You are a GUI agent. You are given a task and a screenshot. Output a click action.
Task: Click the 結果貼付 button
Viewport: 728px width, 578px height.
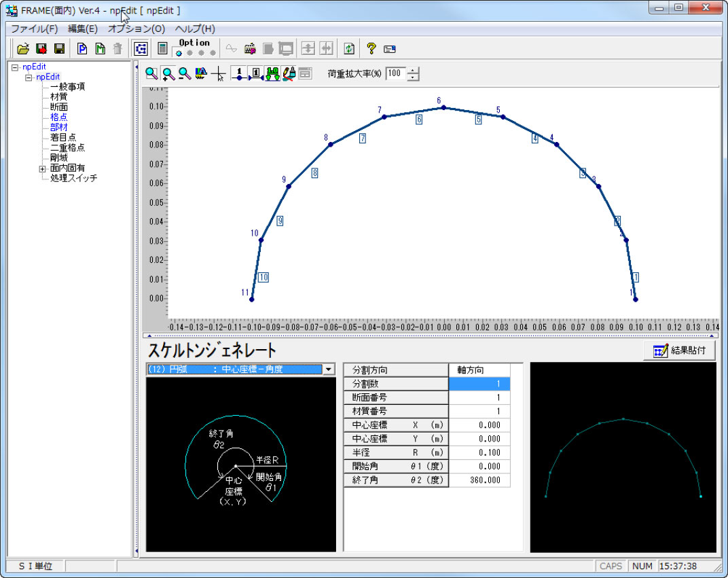(x=679, y=350)
